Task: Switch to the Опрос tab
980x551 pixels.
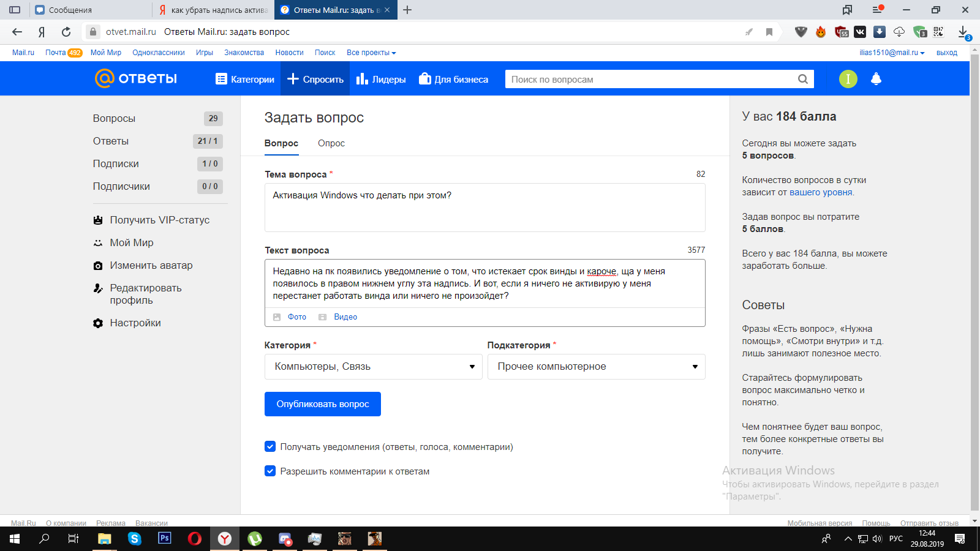Action: coord(331,143)
